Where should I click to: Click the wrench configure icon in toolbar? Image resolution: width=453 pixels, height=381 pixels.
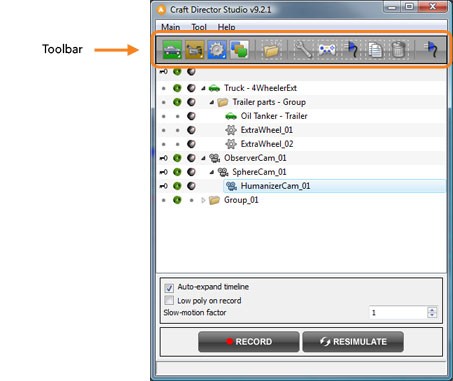303,50
